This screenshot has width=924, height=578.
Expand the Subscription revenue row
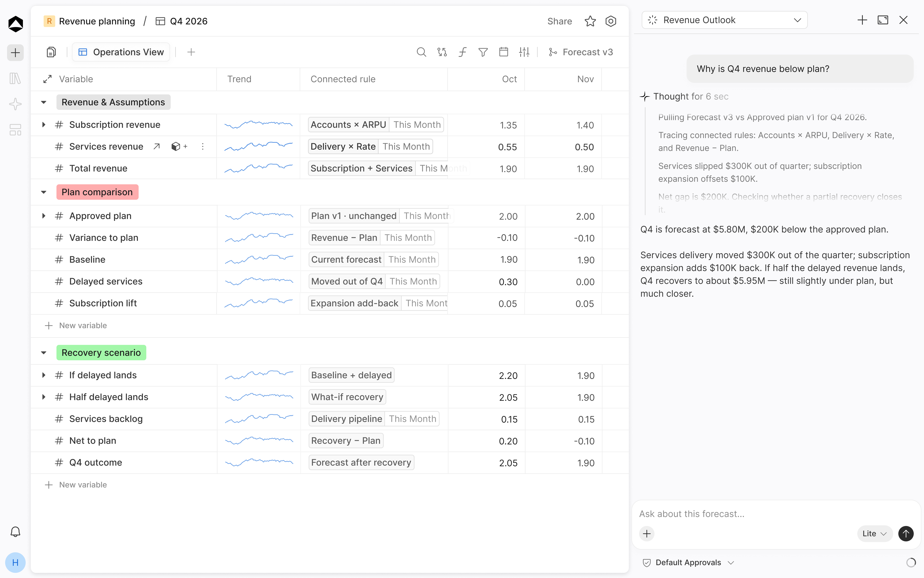44,125
